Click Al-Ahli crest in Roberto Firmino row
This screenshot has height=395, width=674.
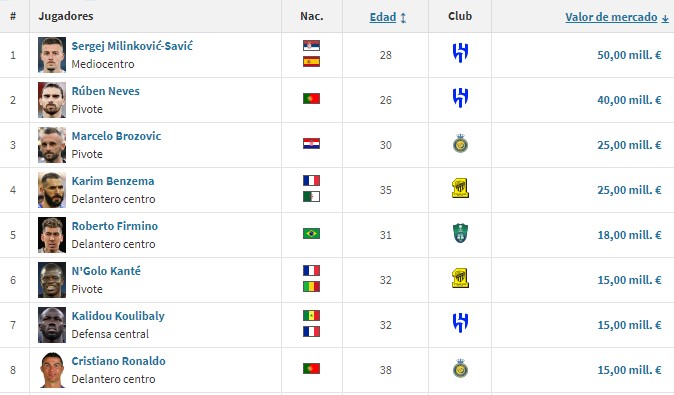460,233
